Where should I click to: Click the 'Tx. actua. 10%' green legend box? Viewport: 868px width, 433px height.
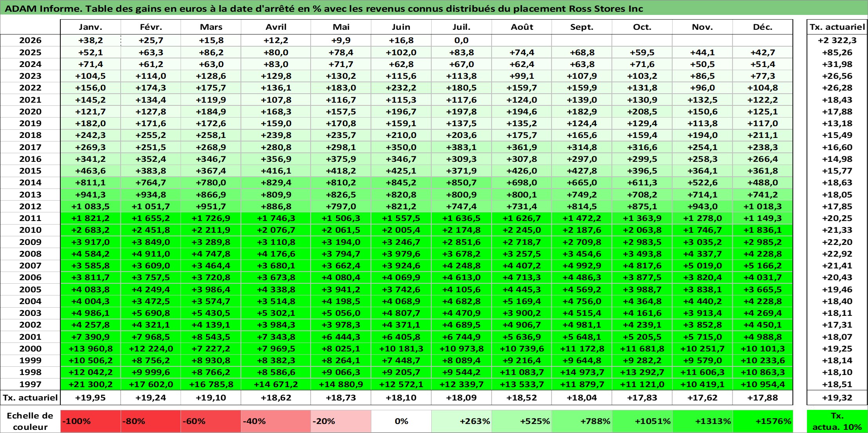(837, 421)
